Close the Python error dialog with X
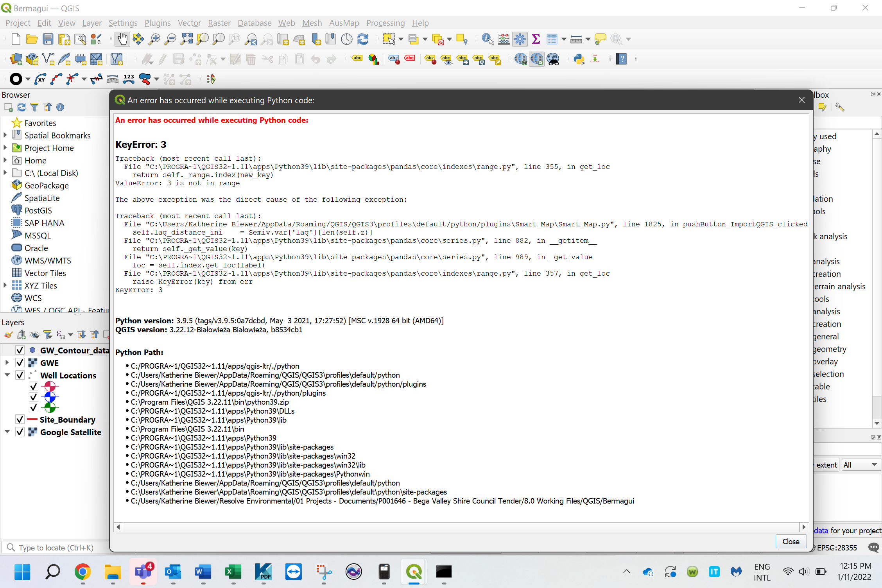 click(x=801, y=100)
